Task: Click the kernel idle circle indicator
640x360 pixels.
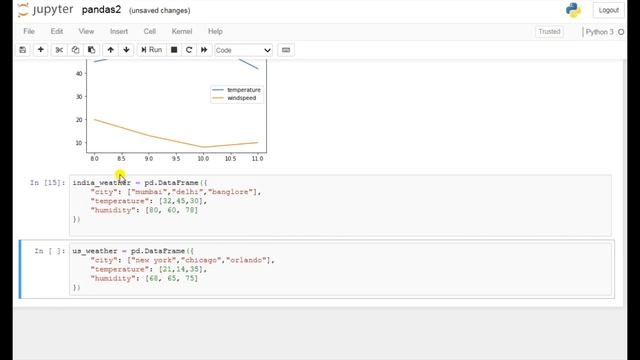Action: tap(621, 32)
